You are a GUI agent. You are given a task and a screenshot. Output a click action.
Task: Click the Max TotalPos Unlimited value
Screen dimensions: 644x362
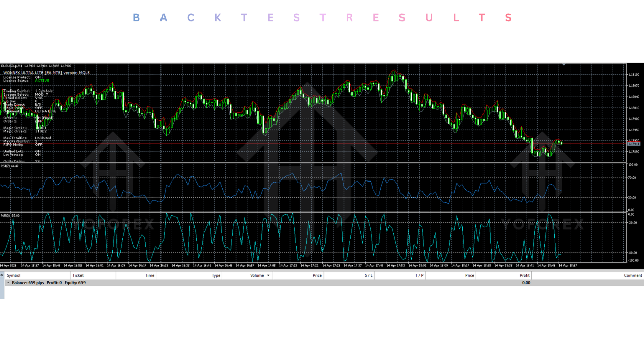pyautogui.click(x=43, y=138)
